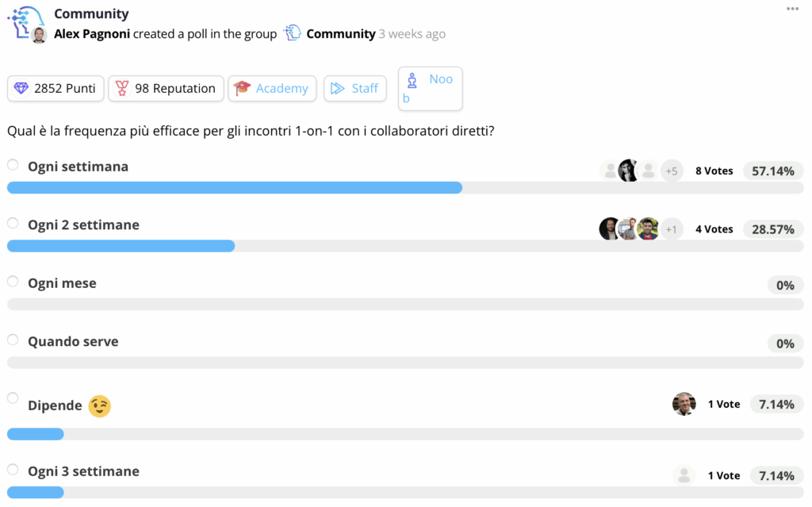Image resolution: width=812 pixels, height=507 pixels.
Task: Open the Community group link in post header
Action: 341,34
